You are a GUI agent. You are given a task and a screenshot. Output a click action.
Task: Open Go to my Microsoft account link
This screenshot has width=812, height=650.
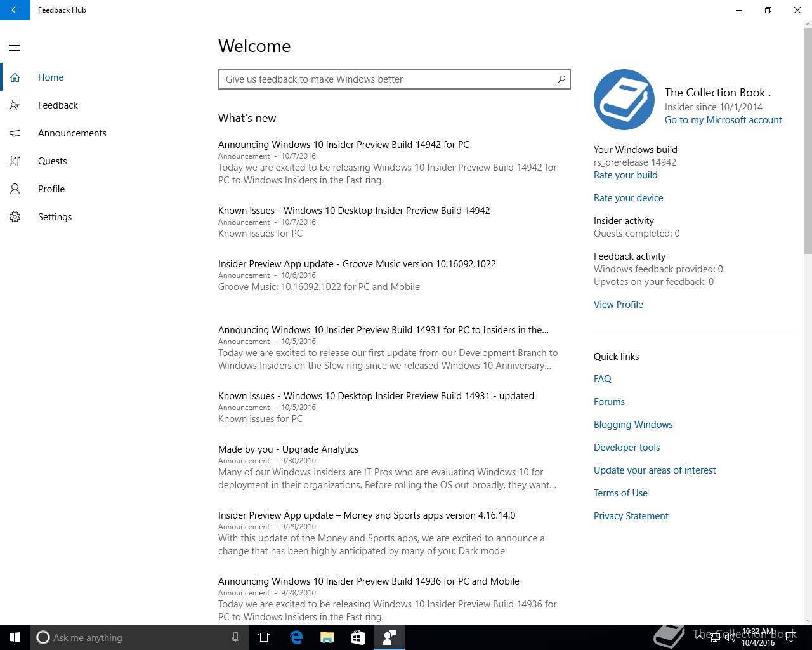[x=723, y=120]
